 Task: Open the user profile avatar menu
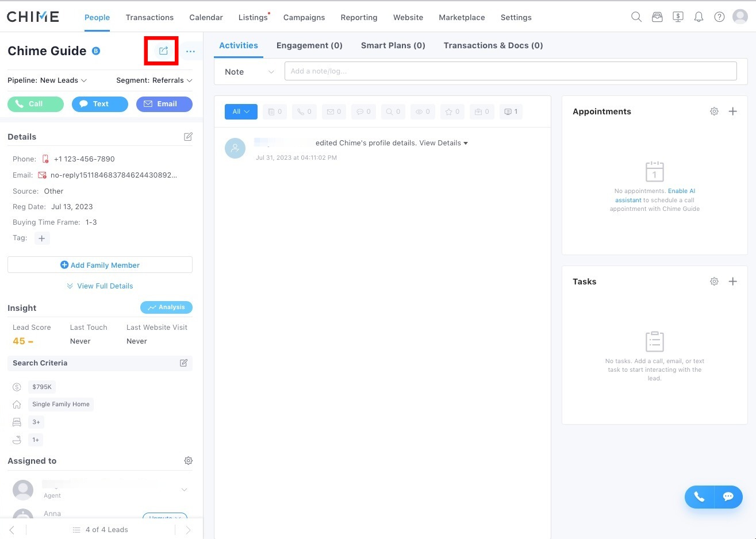tap(740, 17)
